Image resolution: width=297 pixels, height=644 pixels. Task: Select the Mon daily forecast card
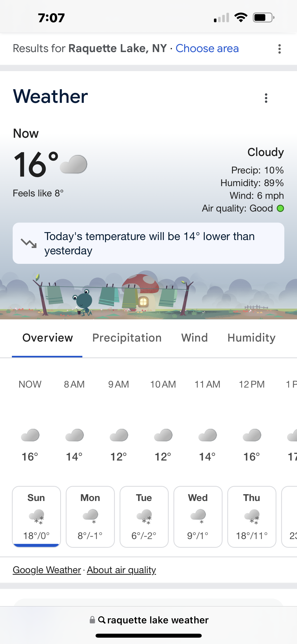pos(90,517)
